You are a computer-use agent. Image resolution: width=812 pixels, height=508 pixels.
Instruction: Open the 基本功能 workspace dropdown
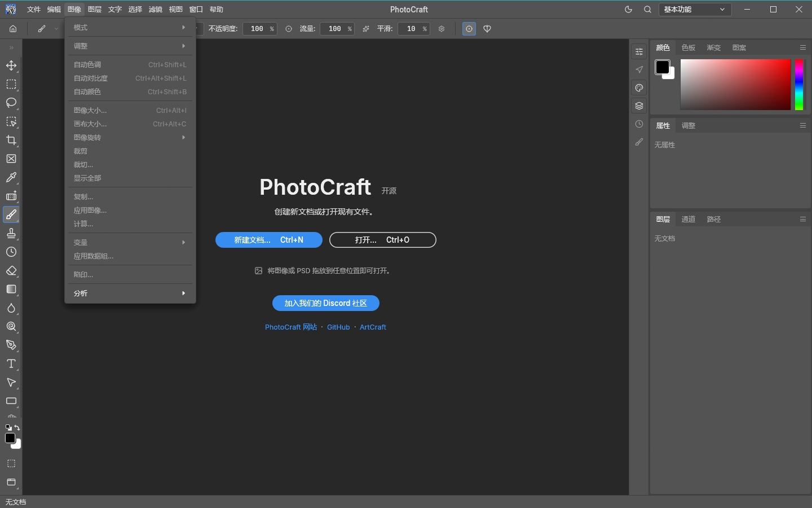pyautogui.click(x=695, y=10)
